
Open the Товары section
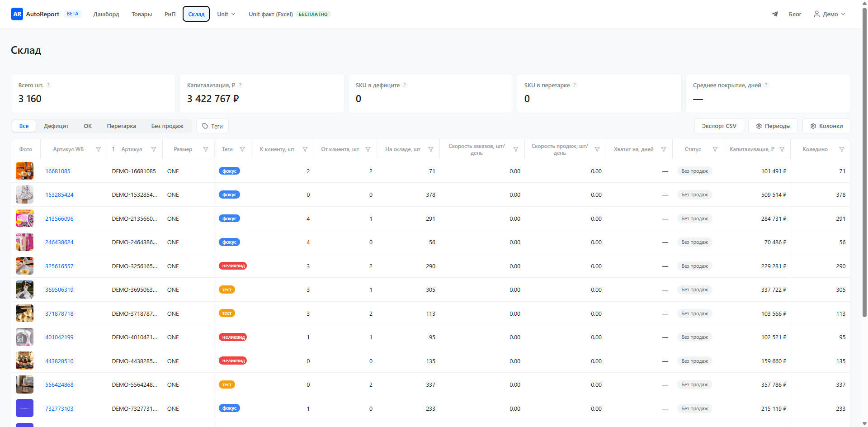point(142,14)
